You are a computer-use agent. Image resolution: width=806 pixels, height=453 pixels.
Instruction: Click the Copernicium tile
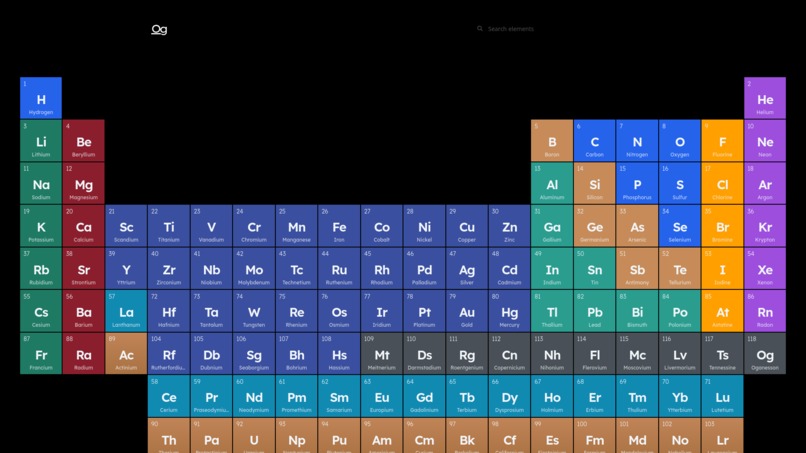pyautogui.click(x=509, y=354)
